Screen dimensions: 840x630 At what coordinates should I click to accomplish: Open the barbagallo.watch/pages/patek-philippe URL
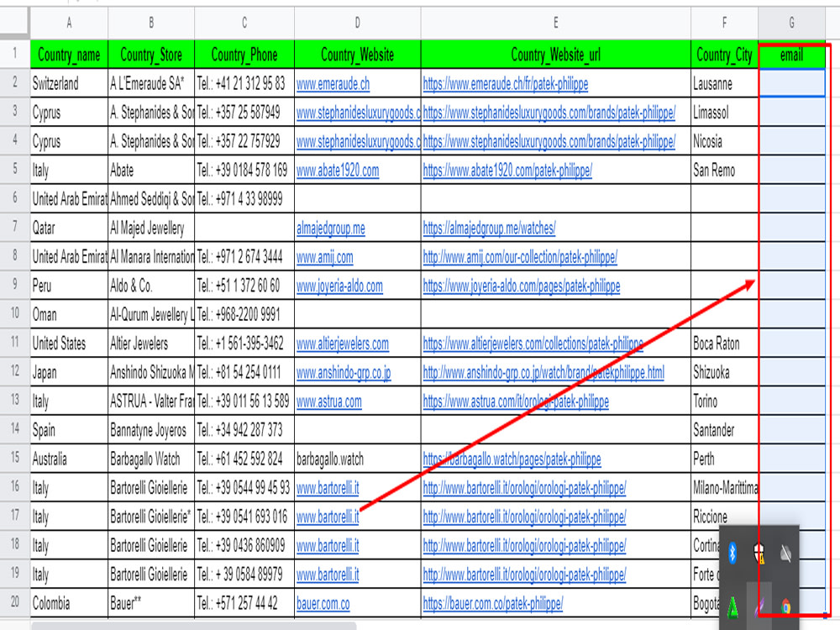point(512,459)
